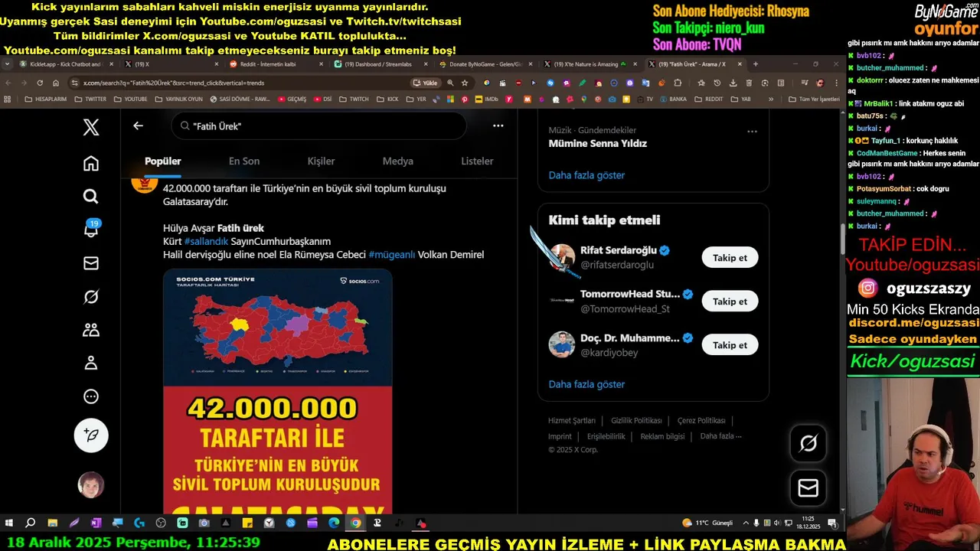The image size is (980, 551).
Task: Open Profile person icon in sidebar
Action: click(x=91, y=363)
